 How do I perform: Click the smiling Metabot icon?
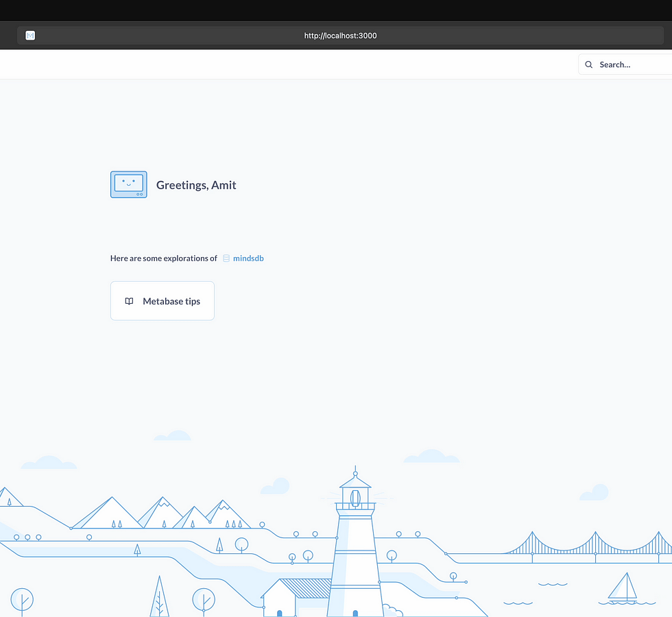click(128, 184)
